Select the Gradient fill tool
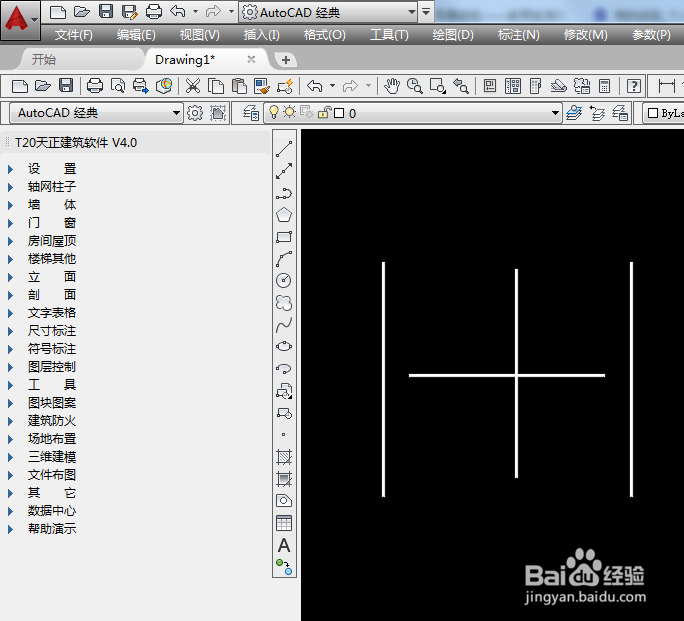This screenshot has width=684, height=621. pyautogui.click(x=284, y=479)
